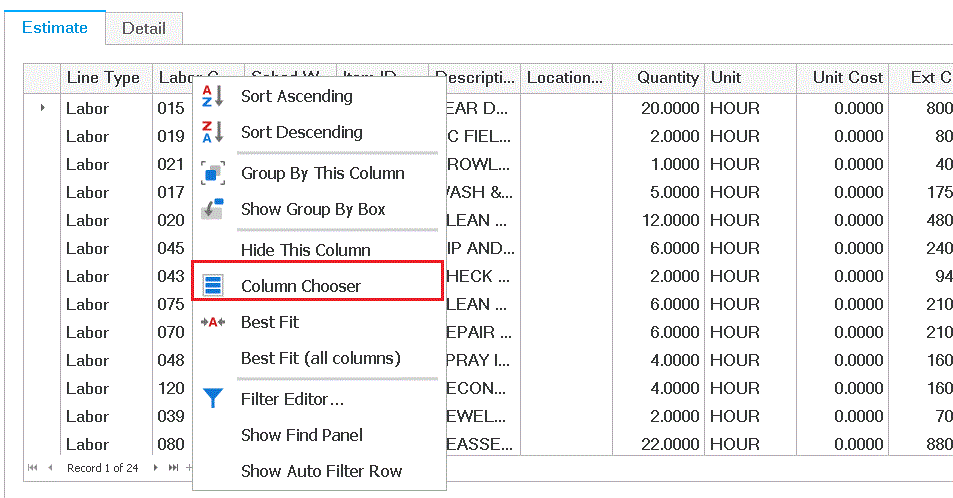Click the Best Fit icon
The height and width of the screenshot is (498, 953).
(x=213, y=322)
